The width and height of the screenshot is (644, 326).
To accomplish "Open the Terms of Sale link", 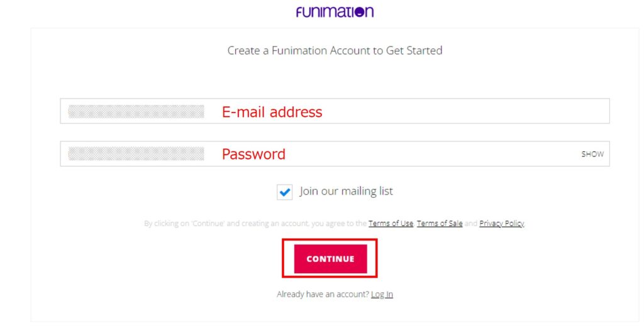I will click(439, 224).
